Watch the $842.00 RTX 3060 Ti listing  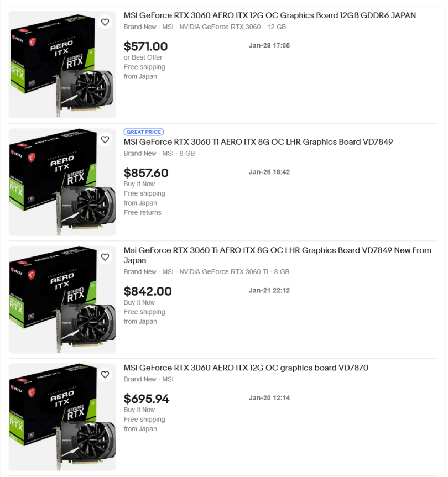click(105, 257)
